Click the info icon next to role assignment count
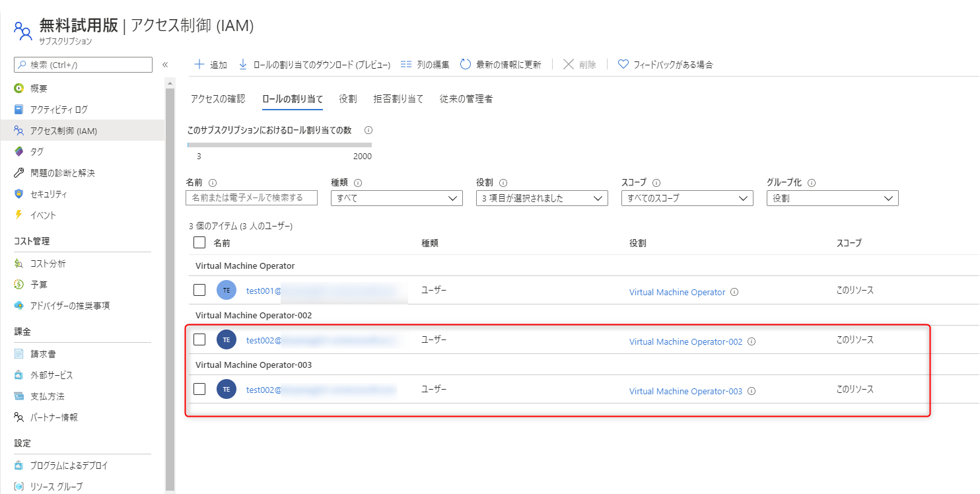The height and width of the screenshot is (494, 980). tap(368, 131)
